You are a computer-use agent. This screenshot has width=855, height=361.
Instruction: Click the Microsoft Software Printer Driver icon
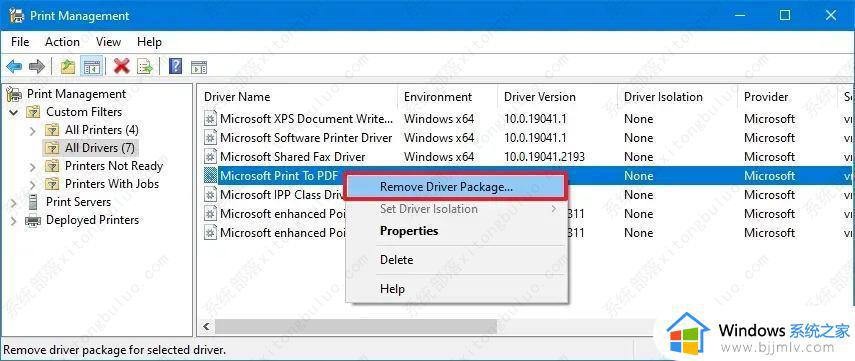coord(210,138)
